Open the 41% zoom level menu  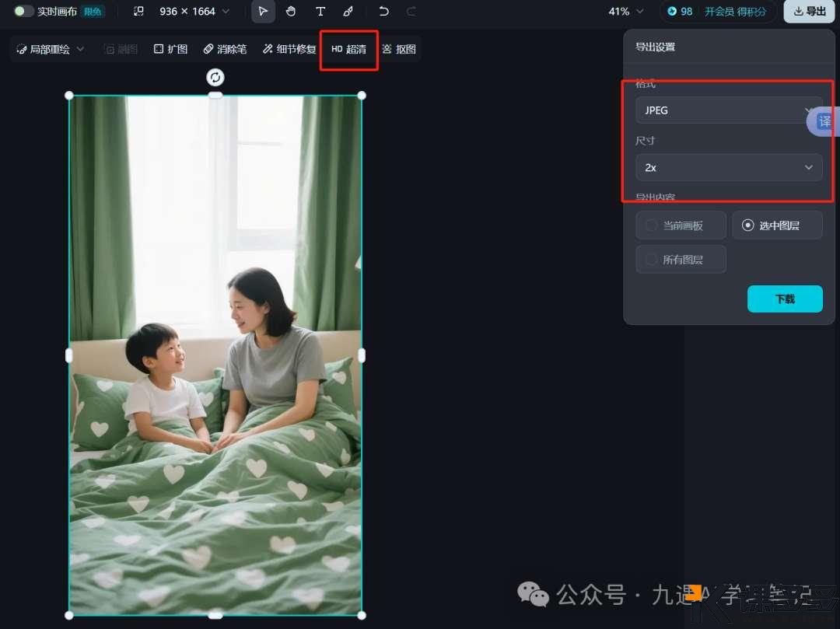(x=625, y=11)
